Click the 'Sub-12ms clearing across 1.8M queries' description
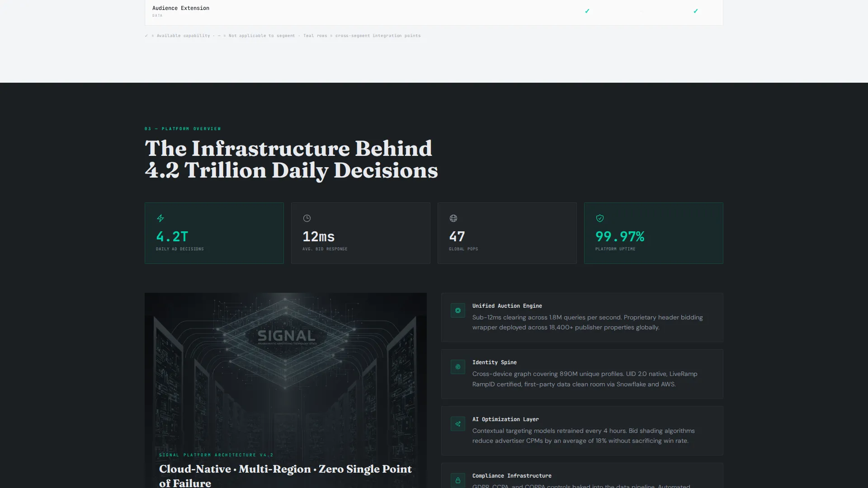The width and height of the screenshot is (868, 488). point(588,322)
